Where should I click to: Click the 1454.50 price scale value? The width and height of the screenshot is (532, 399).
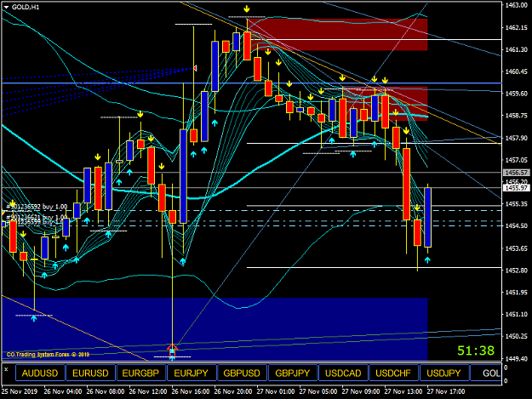[x=517, y=225]
